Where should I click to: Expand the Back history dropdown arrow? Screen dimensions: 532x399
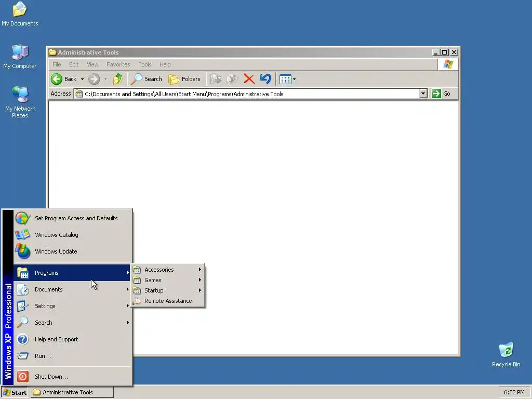point(82,79)
